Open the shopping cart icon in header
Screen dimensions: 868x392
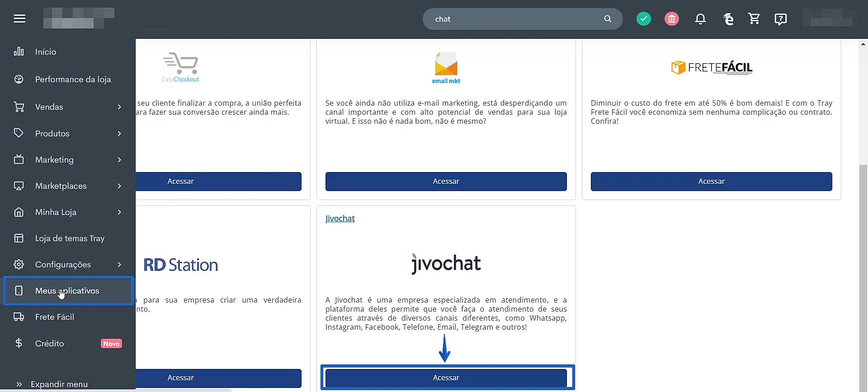click(754, 19)
